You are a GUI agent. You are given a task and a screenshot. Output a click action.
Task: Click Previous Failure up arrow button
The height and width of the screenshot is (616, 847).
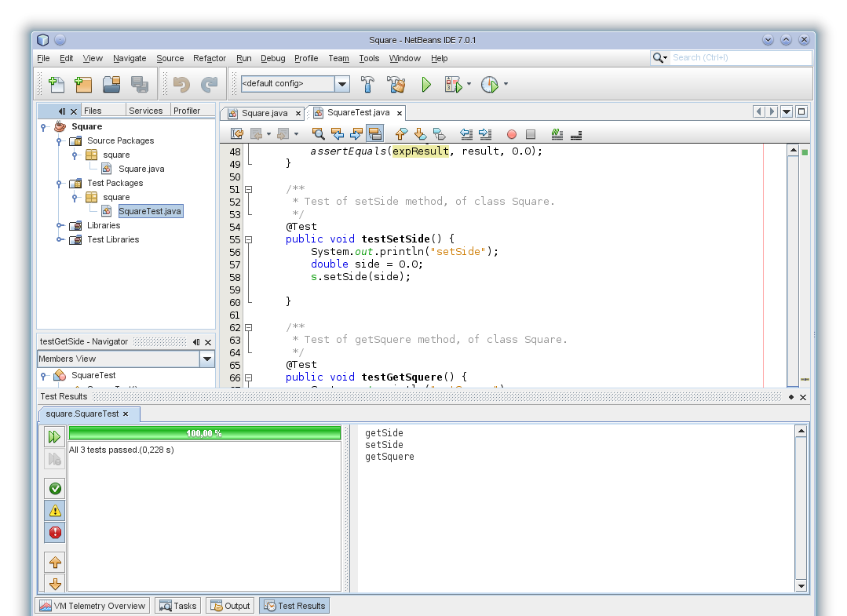pyautogui.click(x=55, y=563)
